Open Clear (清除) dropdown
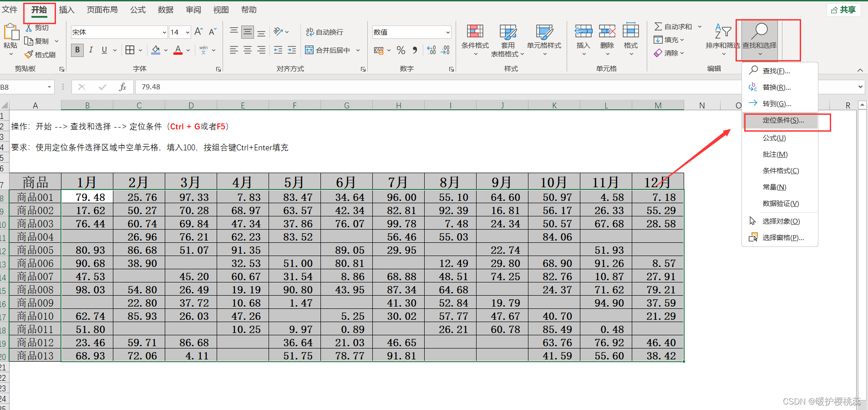The image size is (868, 410). click(669, 53)
